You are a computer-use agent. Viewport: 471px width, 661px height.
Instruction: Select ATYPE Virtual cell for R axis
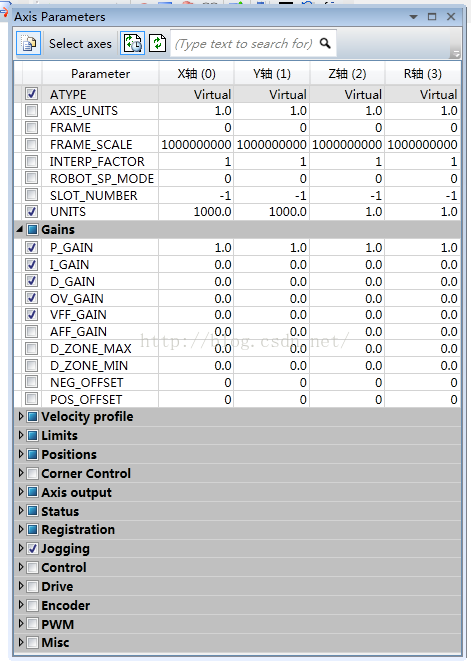tap(423, 94)
